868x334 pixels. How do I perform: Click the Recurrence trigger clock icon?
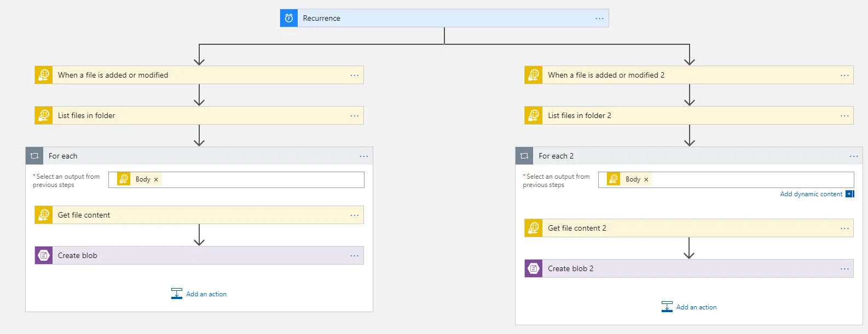(x=289, y=18)
